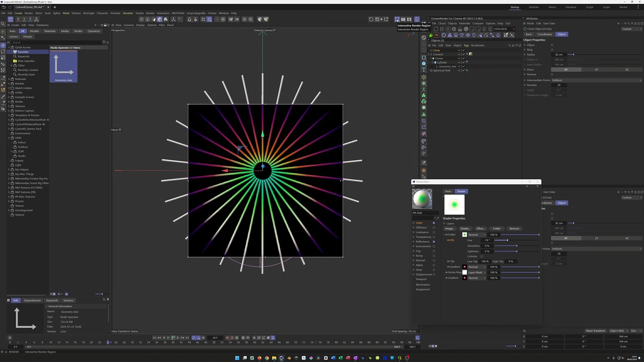
Task: Collapse General Information section
Action: click(47, 306)
